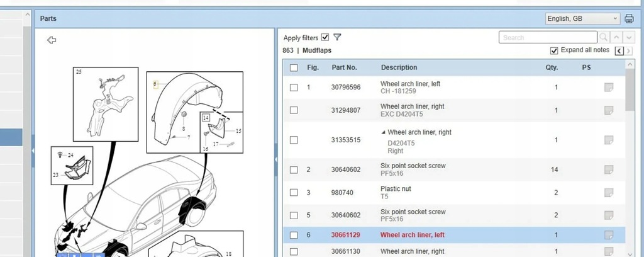
Task: Toggle the Apply filters checkbox
Action: (x=325, y=37)
